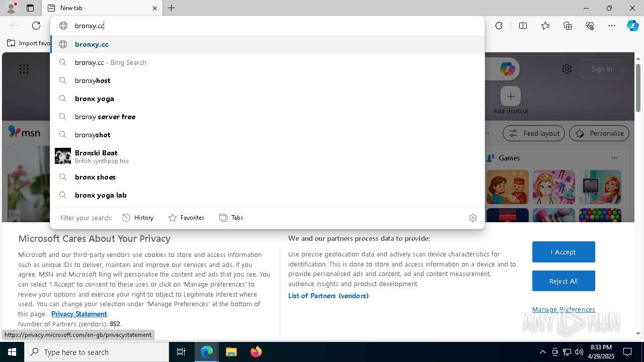Click the Sign in button
Viewport: 644px width, 362px height.
pos(602,69)
